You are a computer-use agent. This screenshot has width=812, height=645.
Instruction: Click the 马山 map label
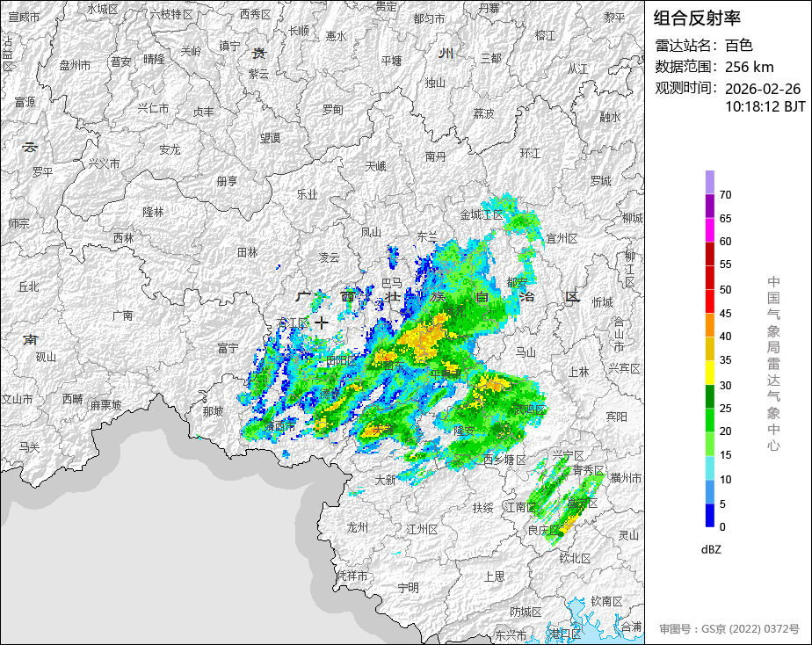click(x=526, y=352)
